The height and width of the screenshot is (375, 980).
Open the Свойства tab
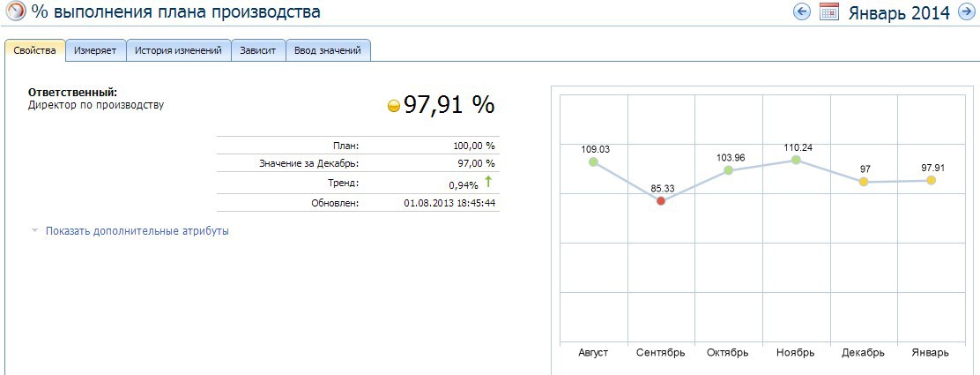pos(35,50)
